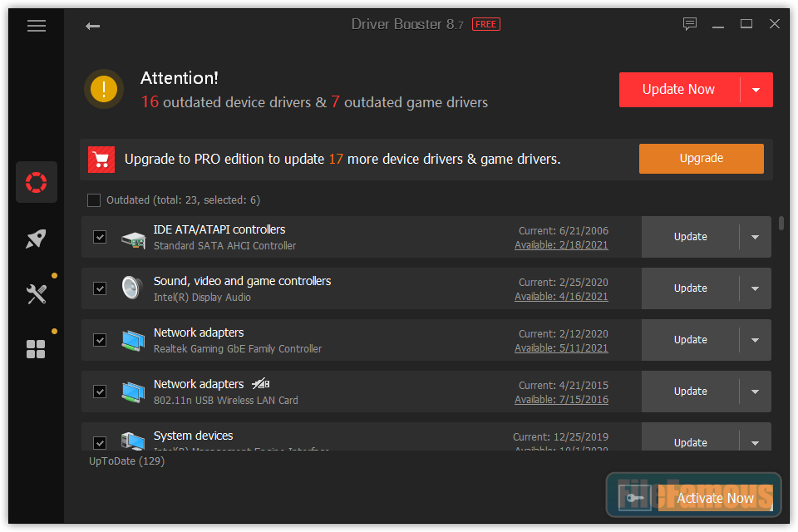Click the IDE ATA/ATAPI controller device icon
Image resolution: width=798 pixels, height=532 pixels.
(133, 238)
